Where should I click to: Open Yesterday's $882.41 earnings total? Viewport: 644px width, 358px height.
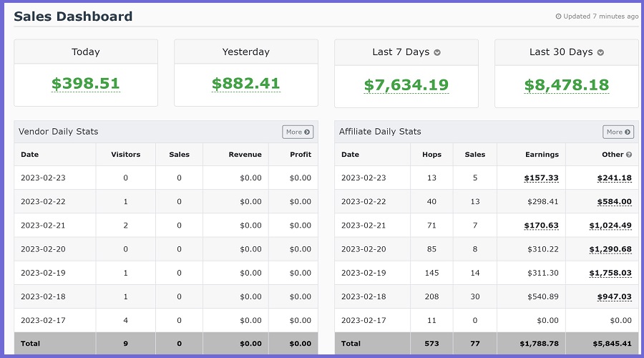[245, 84]
